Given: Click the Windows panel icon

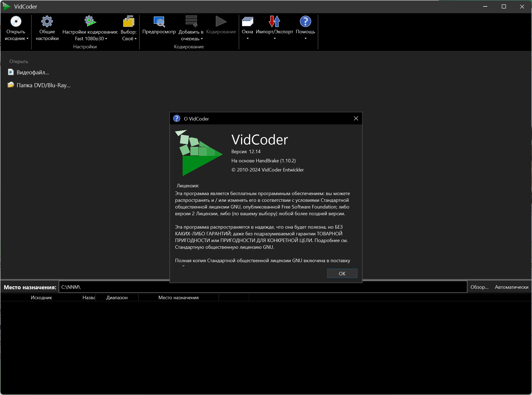Looking at the screenshot, I should pyautogui.click(x=247, y=21).
